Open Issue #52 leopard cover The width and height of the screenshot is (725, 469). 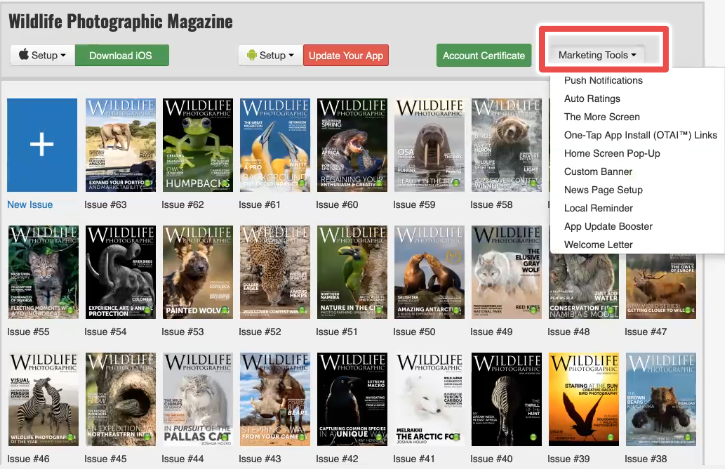(x=275, y=272)
